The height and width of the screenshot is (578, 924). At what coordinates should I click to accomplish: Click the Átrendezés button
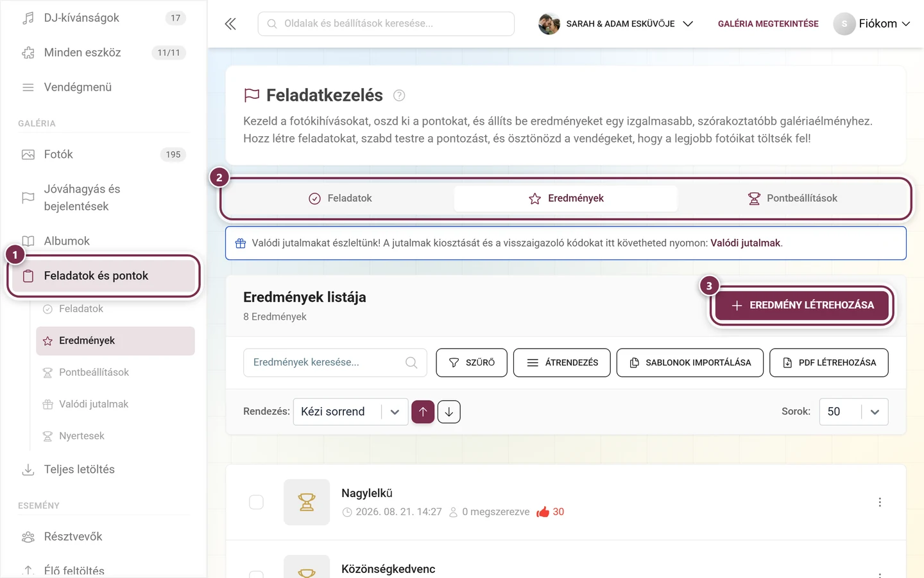point(562,363)
